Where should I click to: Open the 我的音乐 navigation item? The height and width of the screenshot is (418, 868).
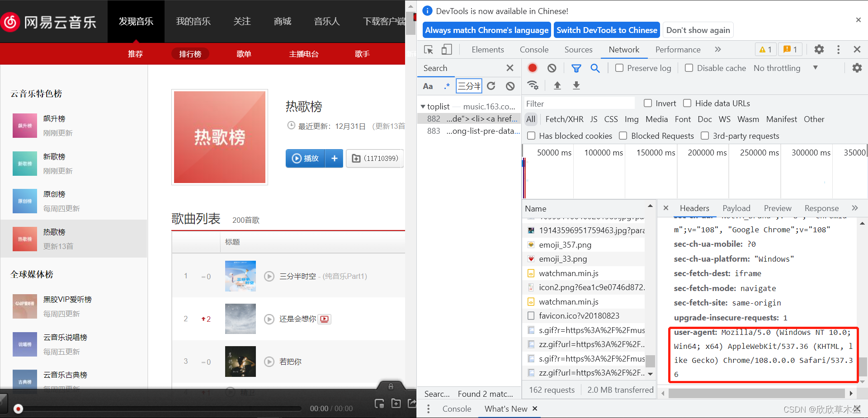tap(193, 21)
